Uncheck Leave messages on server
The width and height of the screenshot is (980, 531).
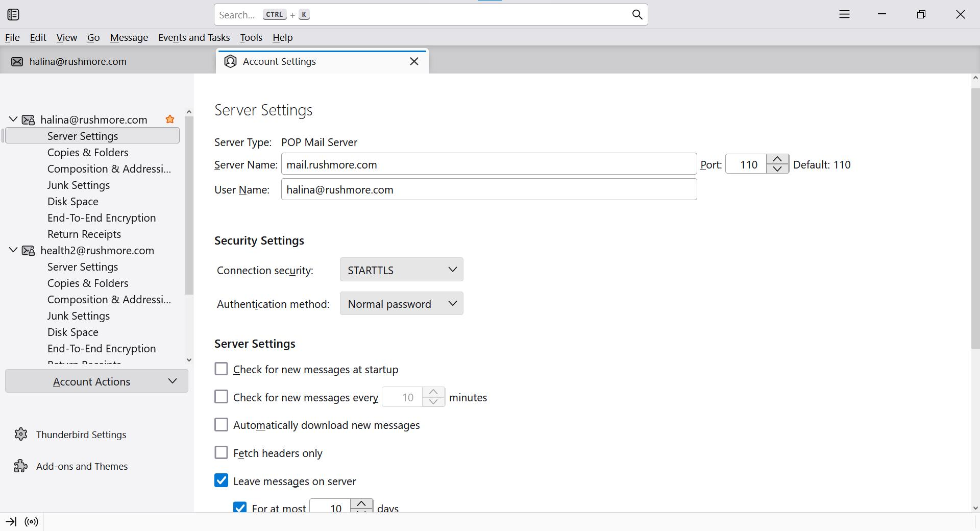point(221,481)
